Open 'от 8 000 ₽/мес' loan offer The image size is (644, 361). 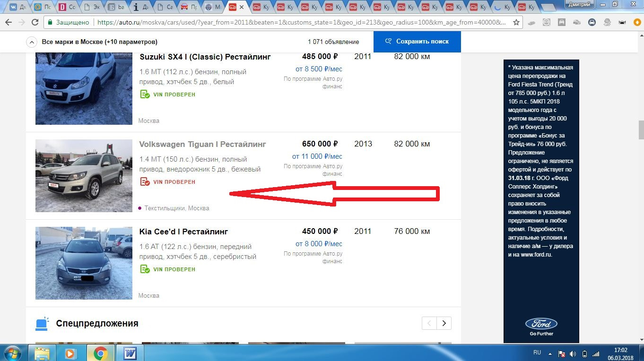click(x=319, y=244)
